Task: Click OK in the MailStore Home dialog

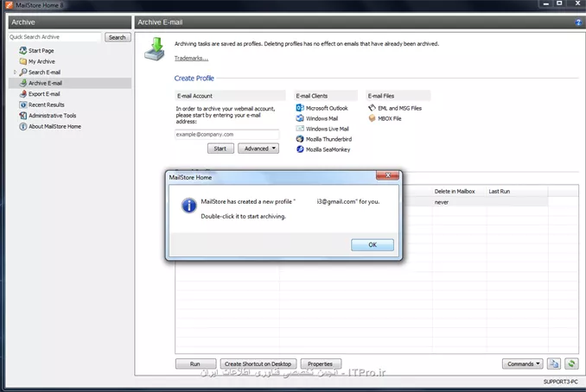Action: tap(373, 245)
